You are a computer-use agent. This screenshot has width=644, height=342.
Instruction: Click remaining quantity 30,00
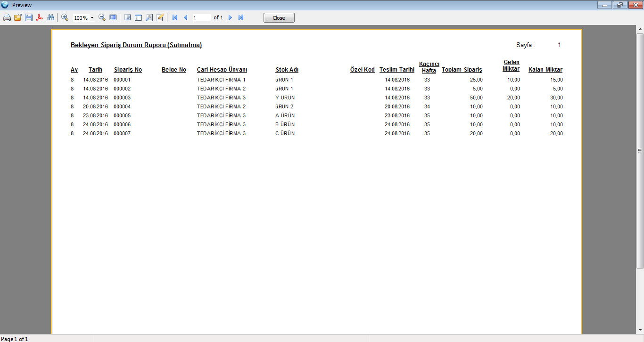[x=556, y=98]
